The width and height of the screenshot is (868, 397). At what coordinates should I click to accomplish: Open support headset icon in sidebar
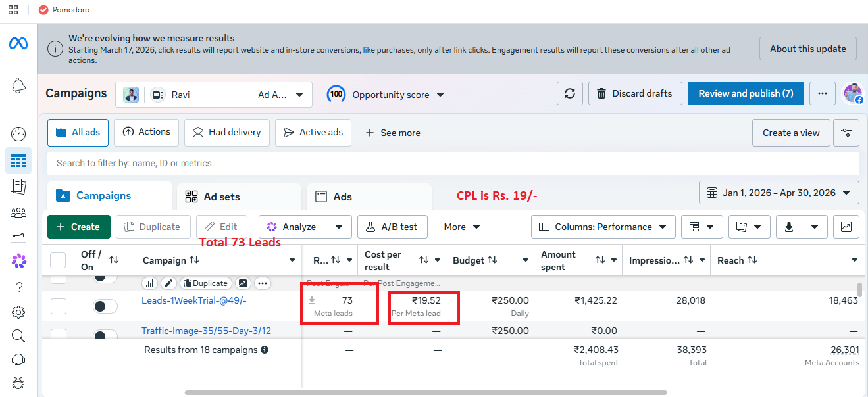coord(18,360)
